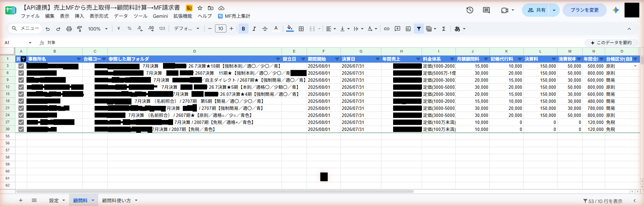This screenshot has height=206, width=644.
Task: Open the 拡張機能 menu
Action: pyautogui.click(x=183, y=16)
